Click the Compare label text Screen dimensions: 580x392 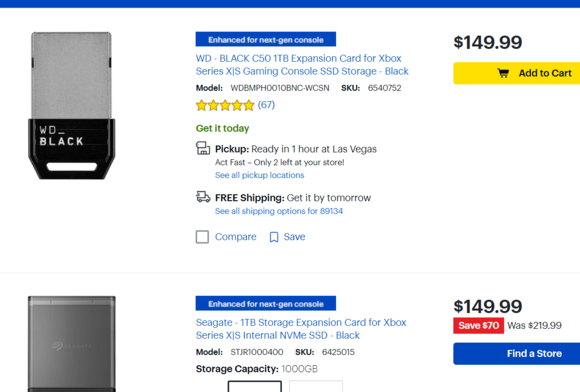tap(236, 237)
